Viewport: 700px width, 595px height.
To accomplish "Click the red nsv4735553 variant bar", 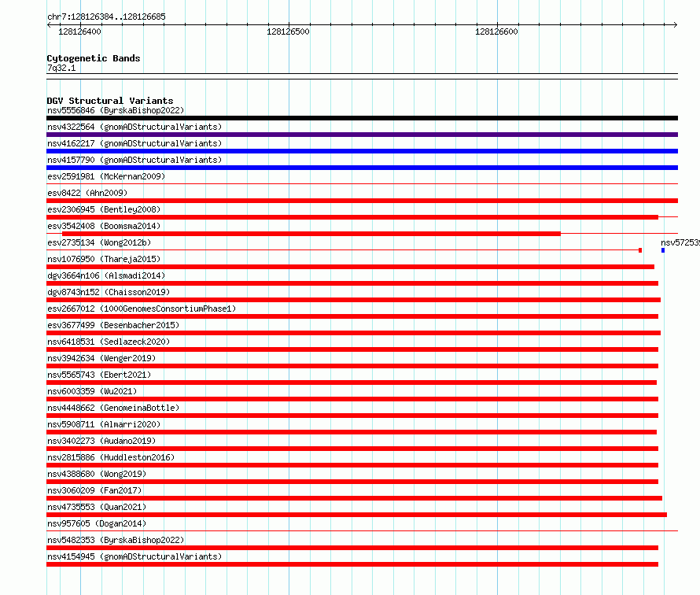I will point(357,515).
